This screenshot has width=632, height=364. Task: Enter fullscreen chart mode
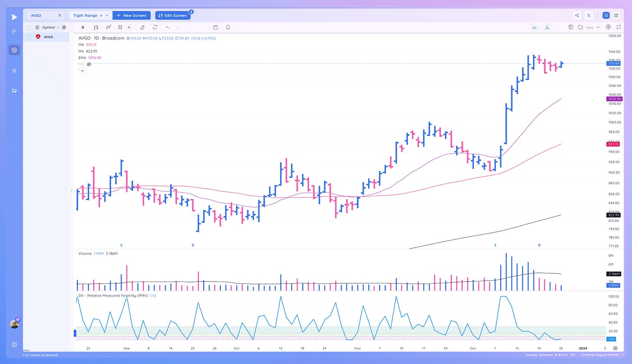click(619, 27)
